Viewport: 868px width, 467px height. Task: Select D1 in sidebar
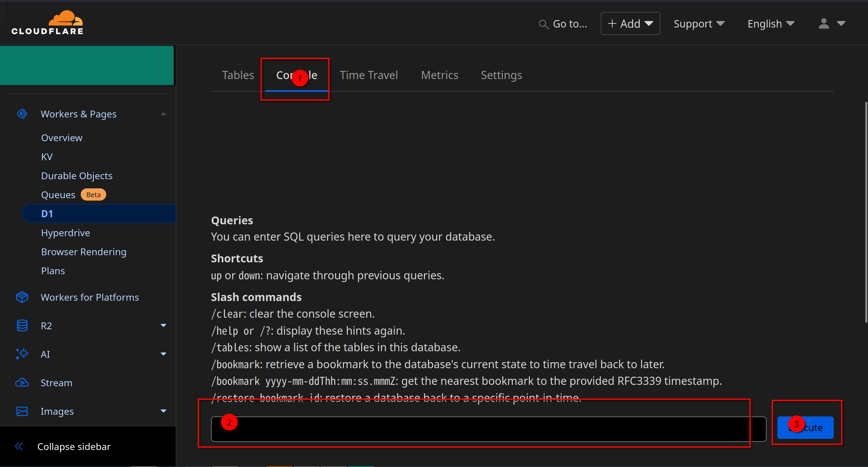[99, 213]
